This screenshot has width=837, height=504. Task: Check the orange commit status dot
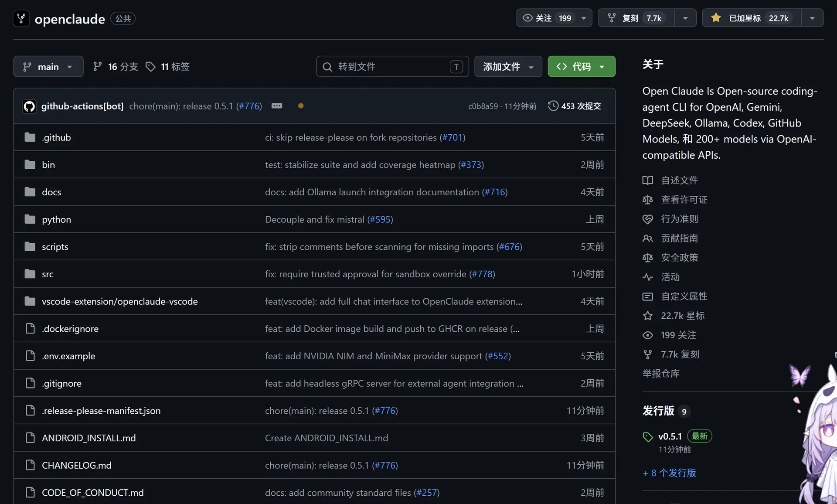(301, 106)
